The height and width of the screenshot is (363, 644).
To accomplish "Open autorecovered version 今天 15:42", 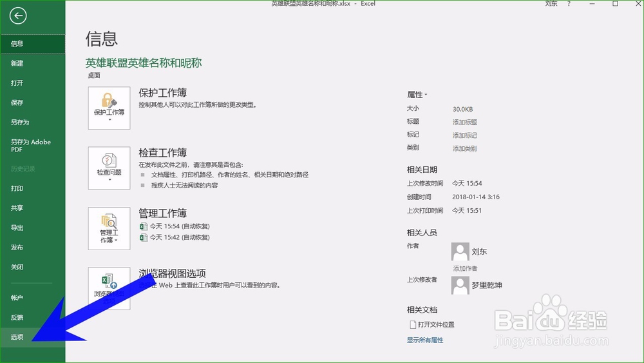I will coord(175,237).
